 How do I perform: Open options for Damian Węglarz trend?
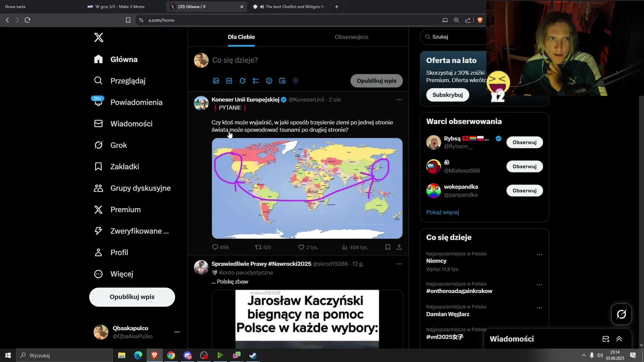[x=539, y=308]
